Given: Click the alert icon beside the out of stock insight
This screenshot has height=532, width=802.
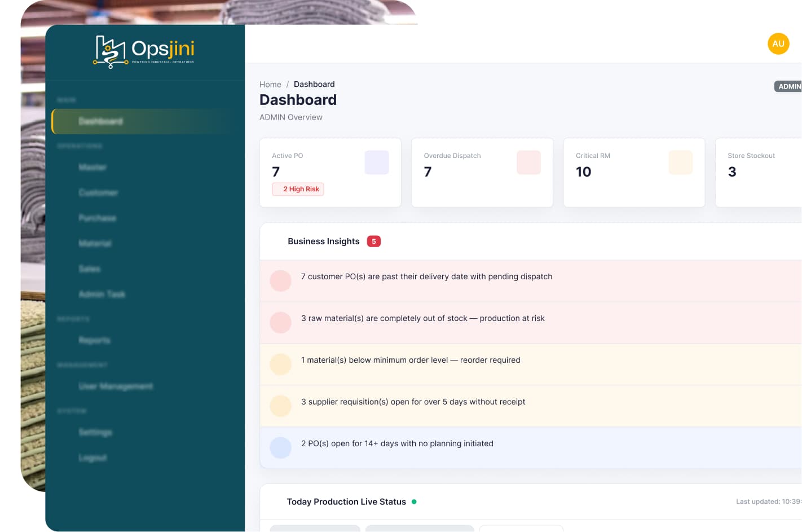Looking at the screenshot, I should [280, 322].
